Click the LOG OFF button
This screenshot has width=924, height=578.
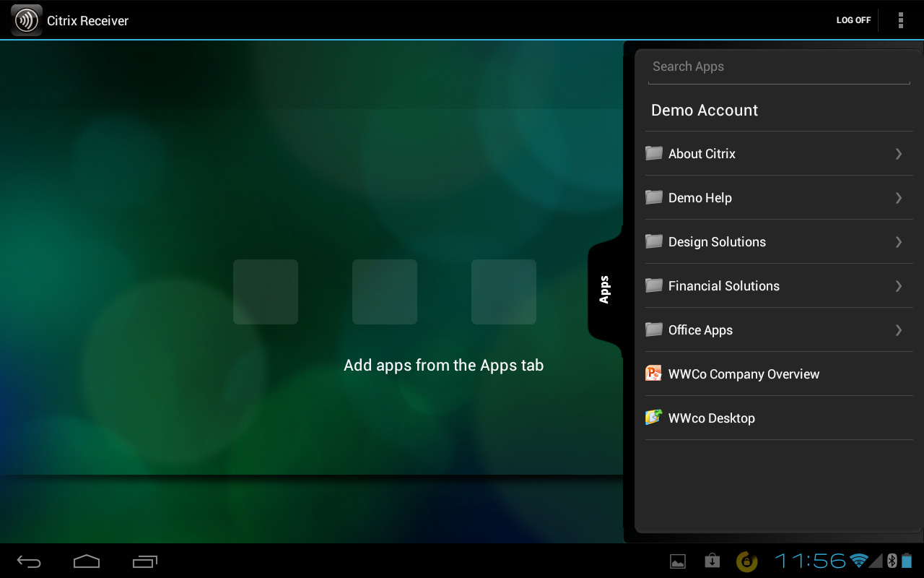coord(853,20)
